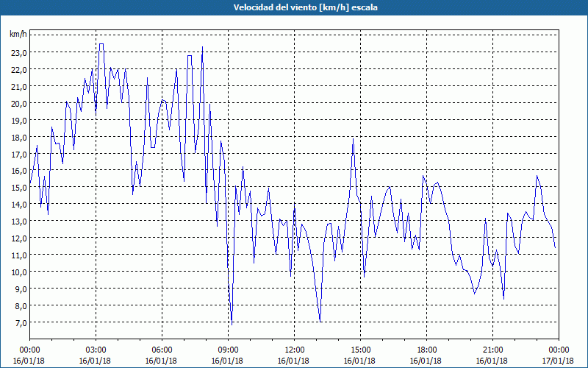
Task: Click the 20,0 axis label
Action: pos(19,104)
